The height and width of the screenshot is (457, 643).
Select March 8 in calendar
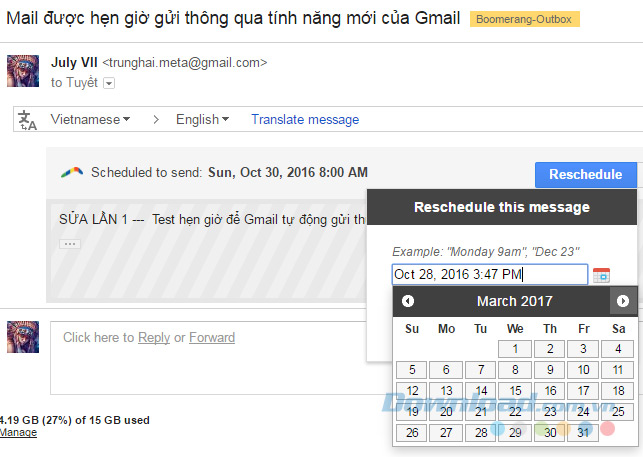click(x=515, y=370)
